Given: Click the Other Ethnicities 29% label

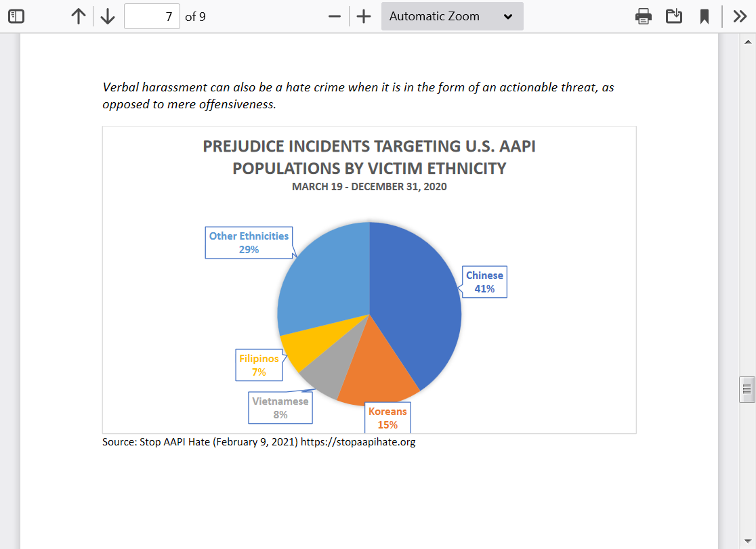Looking at the screenshot, I should point(249,242).
